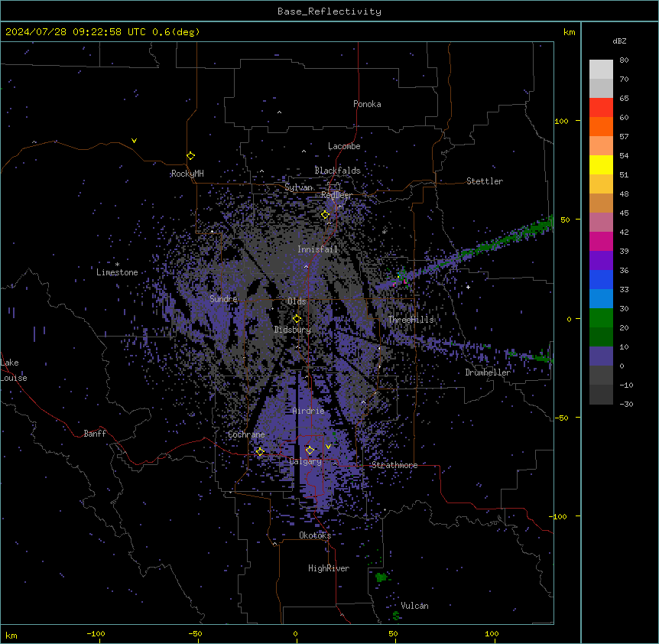
Task: Click the yellow diamond marker near RockyMH
Action: point(191,156)
